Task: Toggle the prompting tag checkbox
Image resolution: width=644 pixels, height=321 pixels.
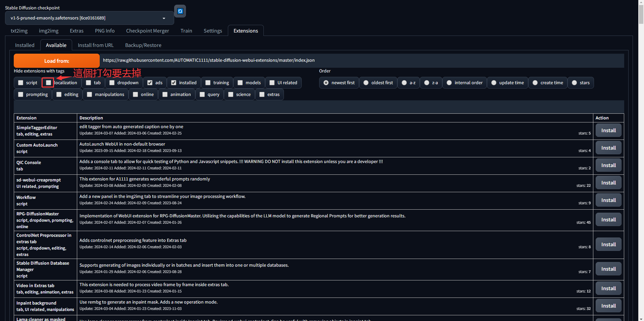Action: [21, 94]
